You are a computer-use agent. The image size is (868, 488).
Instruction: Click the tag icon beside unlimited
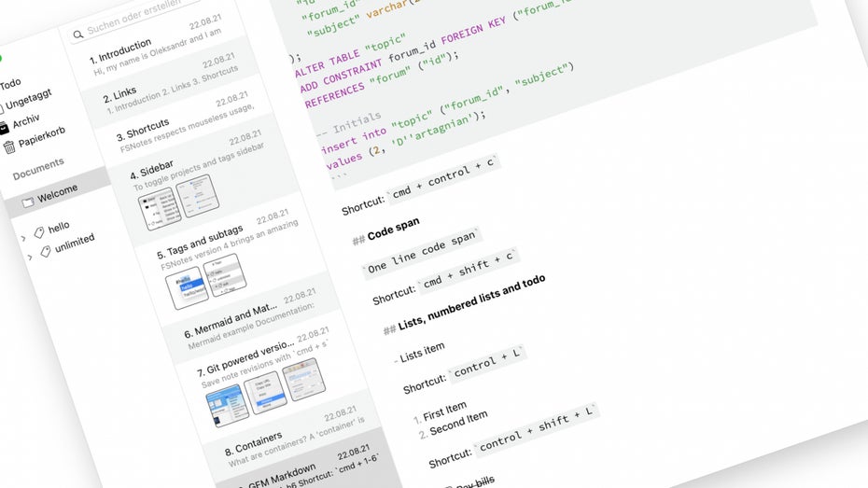pyautogui.click(x=45, y=251)
